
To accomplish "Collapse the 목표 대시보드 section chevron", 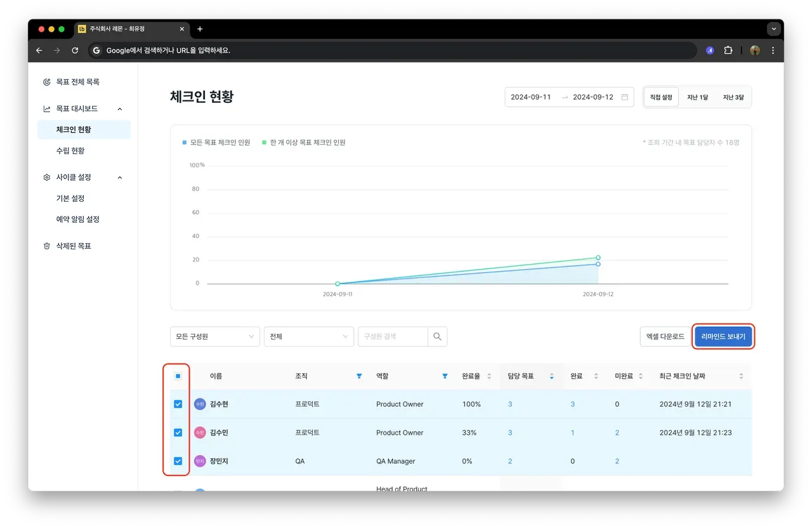I will pyautogui.click(x=120, y=109).
